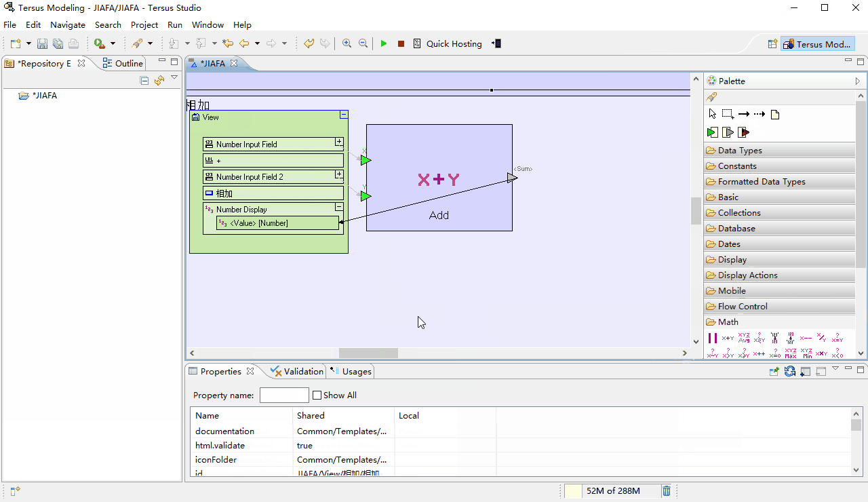Select the Note page tool in Palette
The height and width of the screenshot is (502, 868).
[x=775, y=115]
